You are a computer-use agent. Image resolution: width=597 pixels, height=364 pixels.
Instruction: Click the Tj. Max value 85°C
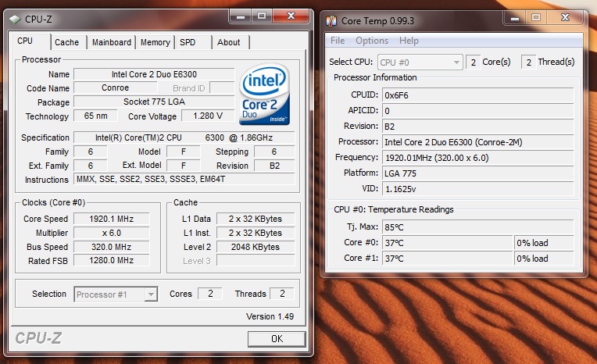point(477,227)
